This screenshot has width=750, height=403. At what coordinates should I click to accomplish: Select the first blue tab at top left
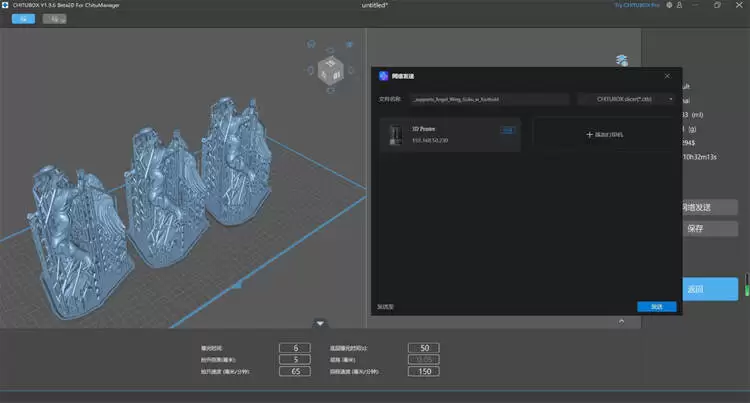[x=22, y=19]
